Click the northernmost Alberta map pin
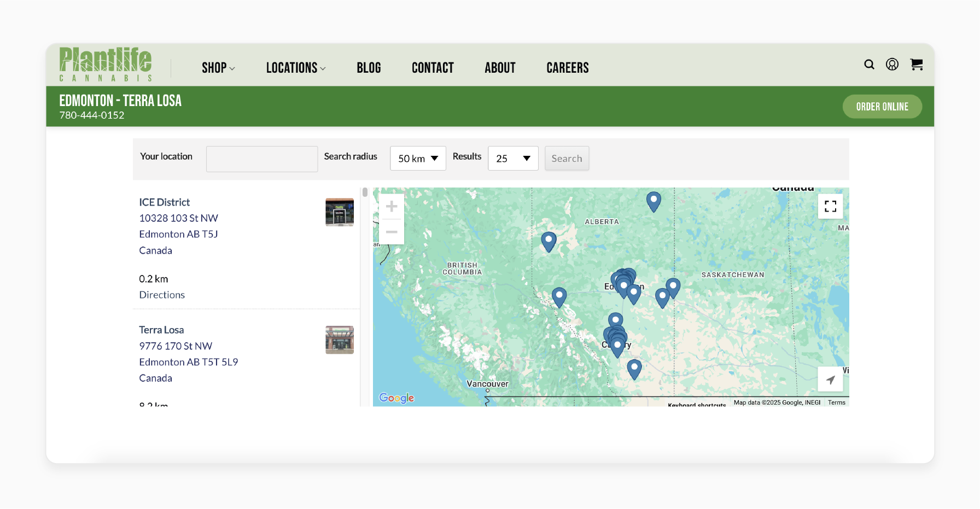This screenshot has height=509, width=980. coord(654,202)
